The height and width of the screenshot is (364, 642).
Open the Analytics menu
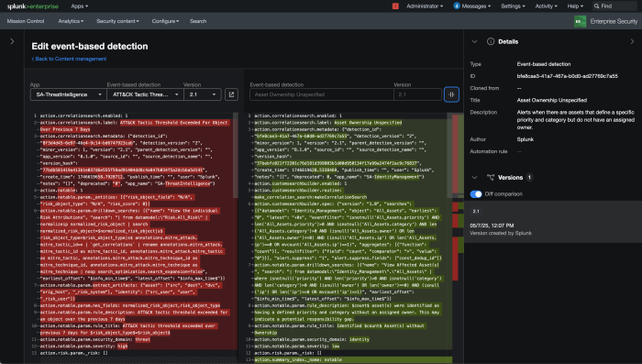(71, 21)
